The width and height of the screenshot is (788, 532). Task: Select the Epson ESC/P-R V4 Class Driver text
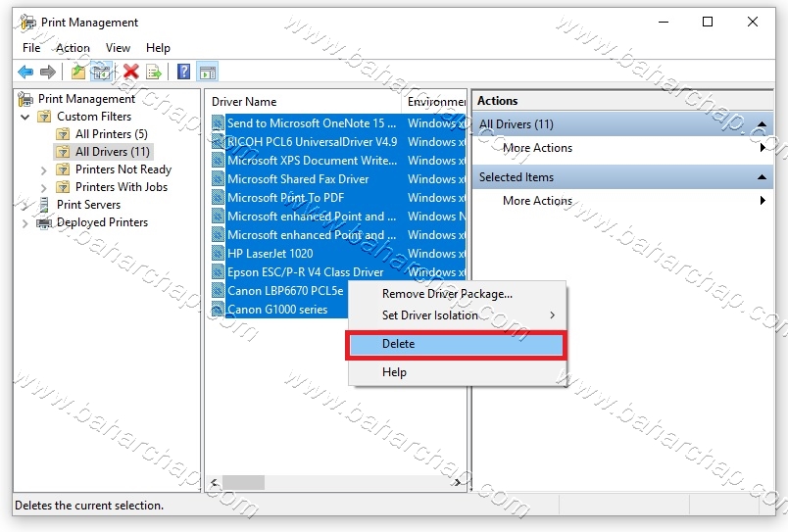coord(305,271)
